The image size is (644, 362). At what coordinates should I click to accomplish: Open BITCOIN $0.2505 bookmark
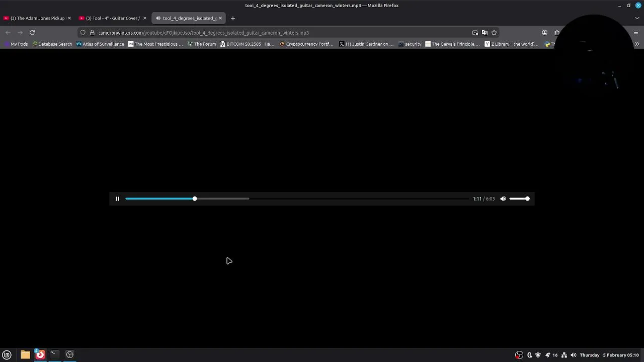tap(248, 44)
